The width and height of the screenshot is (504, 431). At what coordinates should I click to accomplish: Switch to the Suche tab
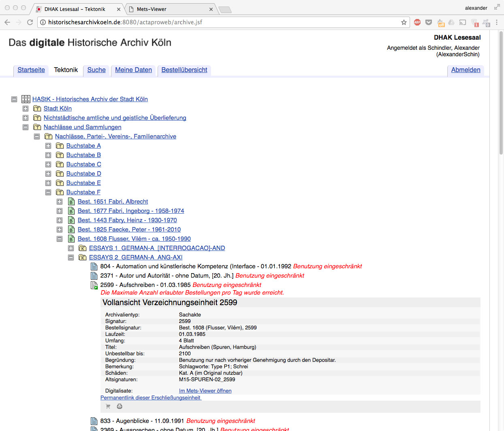(96, 70)
